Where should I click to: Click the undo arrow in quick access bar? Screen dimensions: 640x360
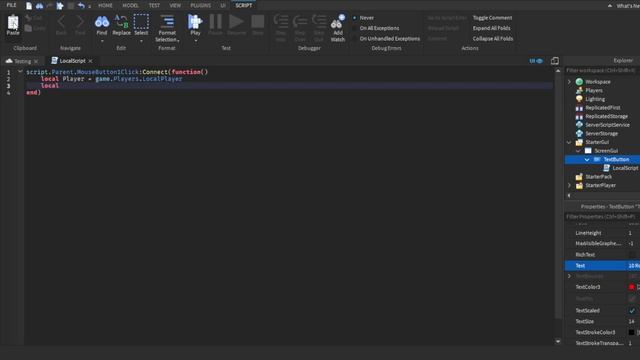[x=81, y=6]
